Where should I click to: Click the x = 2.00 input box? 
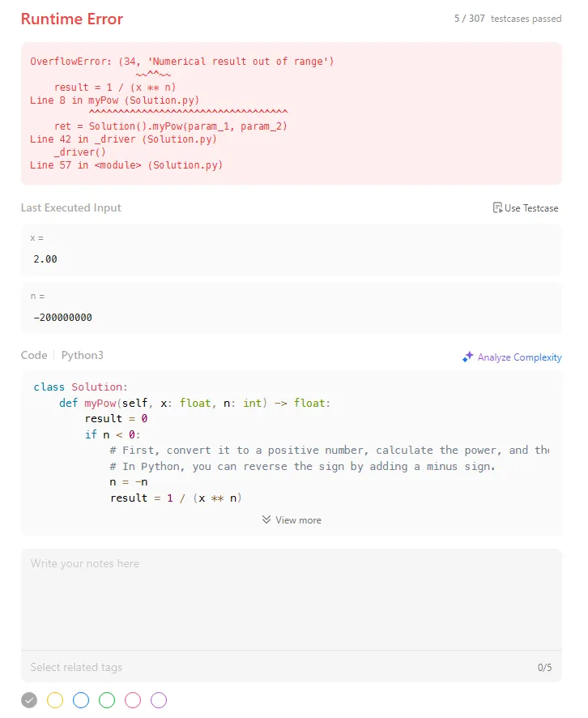(291, 250)
